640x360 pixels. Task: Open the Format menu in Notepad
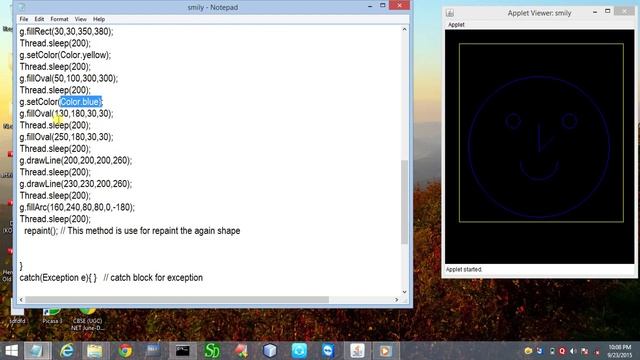(x=59, y=19)
